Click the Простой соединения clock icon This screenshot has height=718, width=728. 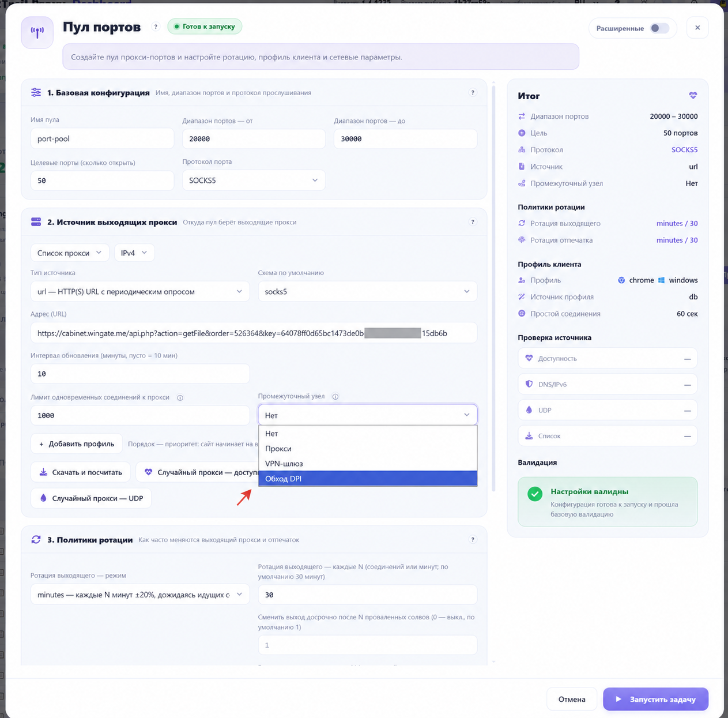click(x=522, y=314)
